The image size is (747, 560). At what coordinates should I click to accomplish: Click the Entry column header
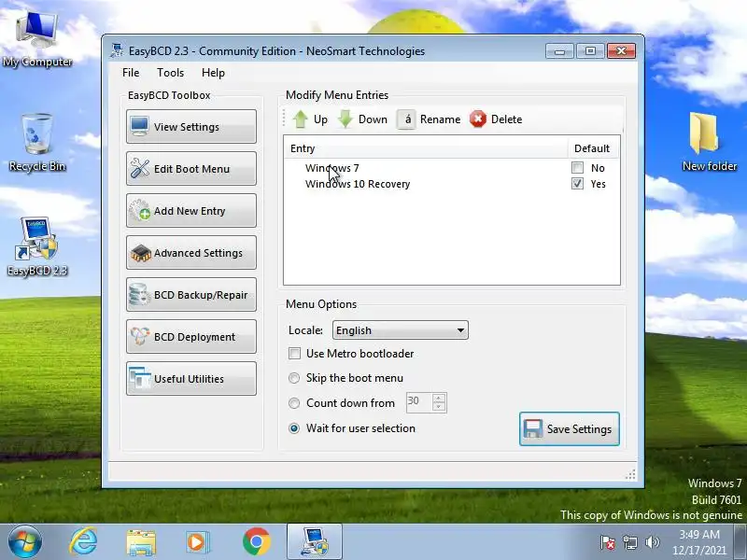pyautogui.click(x=426, y=148)
